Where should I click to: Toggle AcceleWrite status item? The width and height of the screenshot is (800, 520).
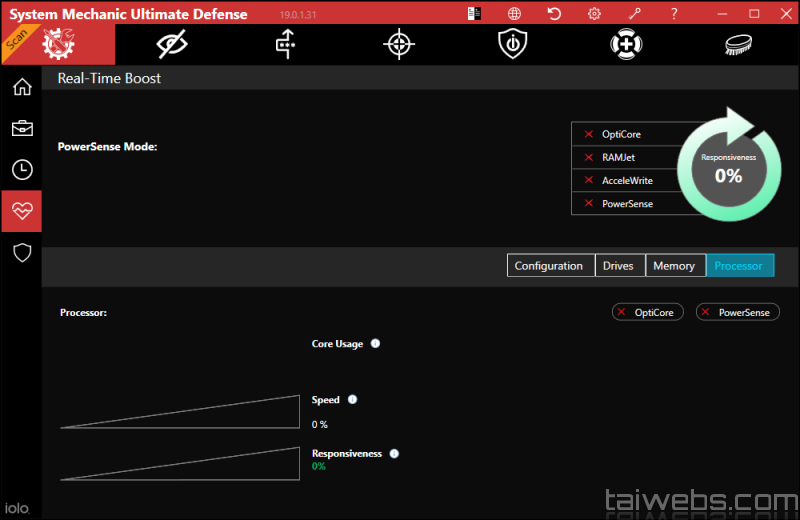626,181
